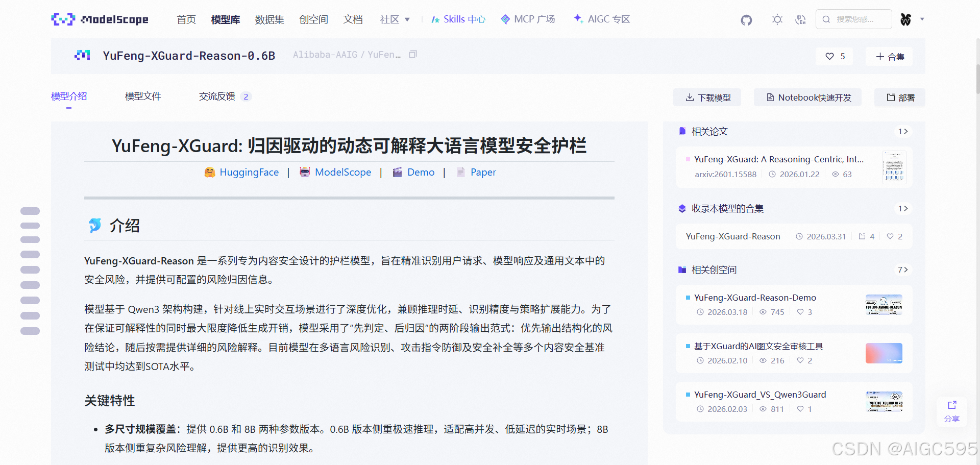Switch to the 模型文件 tab
Screen dimensions: 980x465
pos(143,96)
